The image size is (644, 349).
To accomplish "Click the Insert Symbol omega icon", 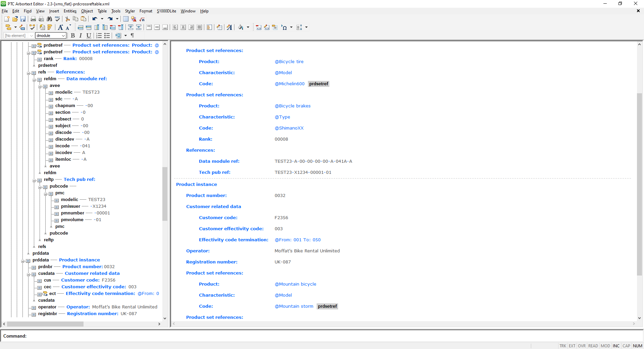I will point(285,27).
